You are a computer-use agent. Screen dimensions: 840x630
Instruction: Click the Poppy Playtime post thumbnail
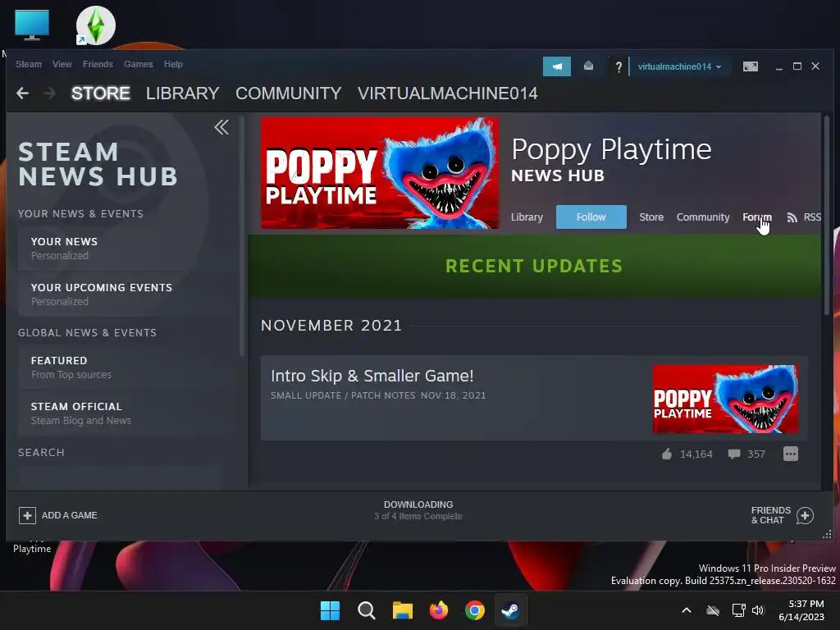(x=725, y=399)
